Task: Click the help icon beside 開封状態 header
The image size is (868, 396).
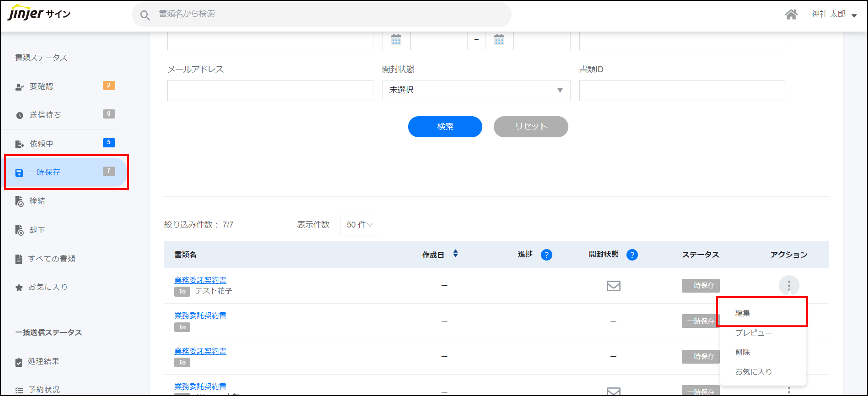Action: pyautogui.click(x=632, y=255)
